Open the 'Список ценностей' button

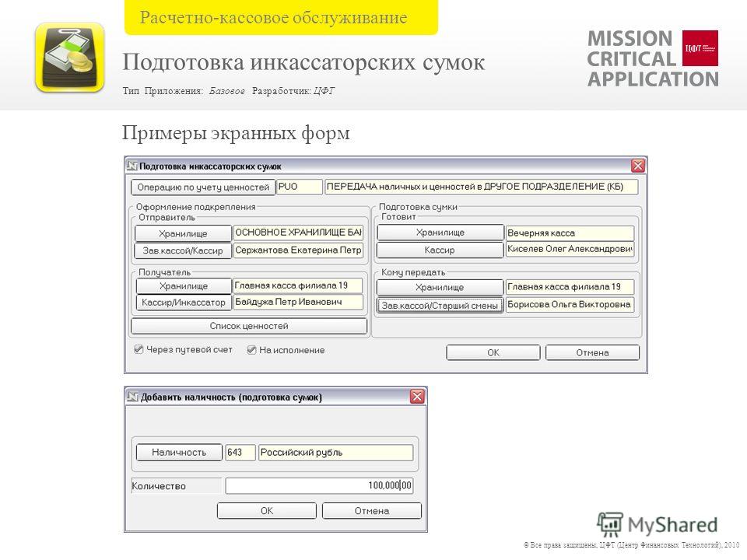[249, 326]
